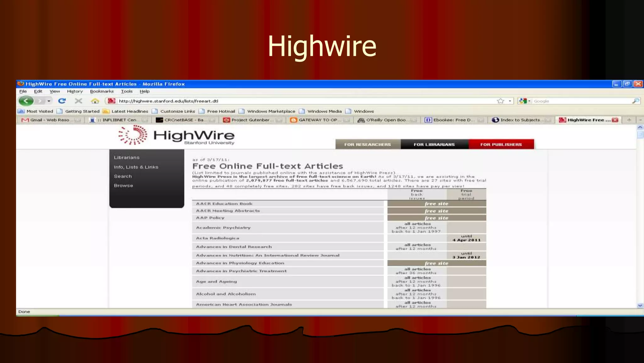Click the HighWire Stanford University logo
Viewport: 644px width, 363px height.
point(176,135)
